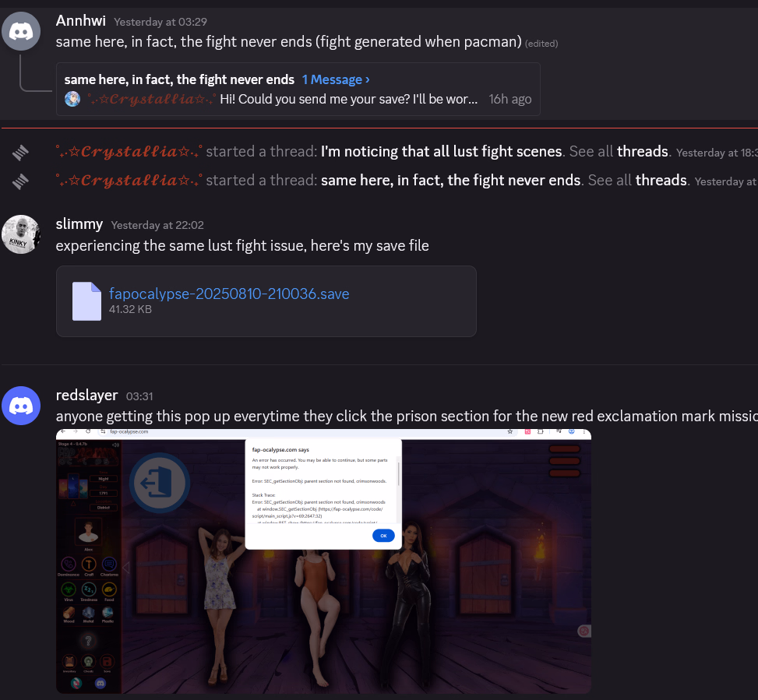758x700 pixels.
Task: Click the 'Hi! Could you send me your save?' preview text
Action: [348, 99]
